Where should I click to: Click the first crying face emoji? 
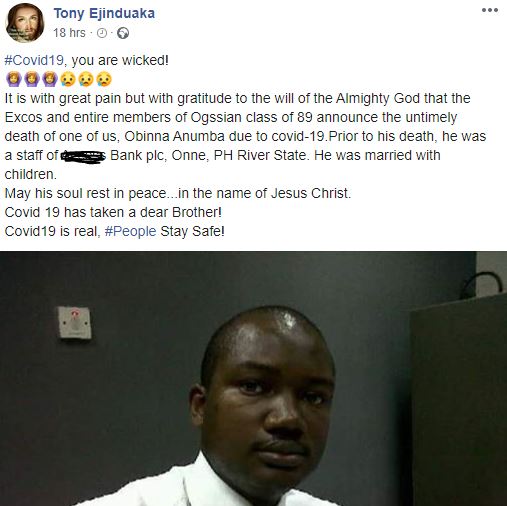coord(68,79)
